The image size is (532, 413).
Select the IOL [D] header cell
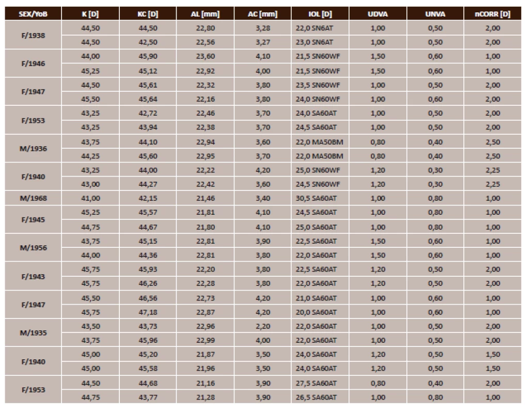click(320, 14)
